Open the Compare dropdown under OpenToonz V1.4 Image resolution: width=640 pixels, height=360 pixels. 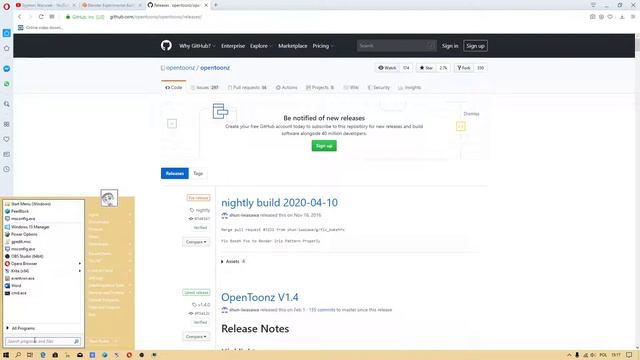(196, 337)
